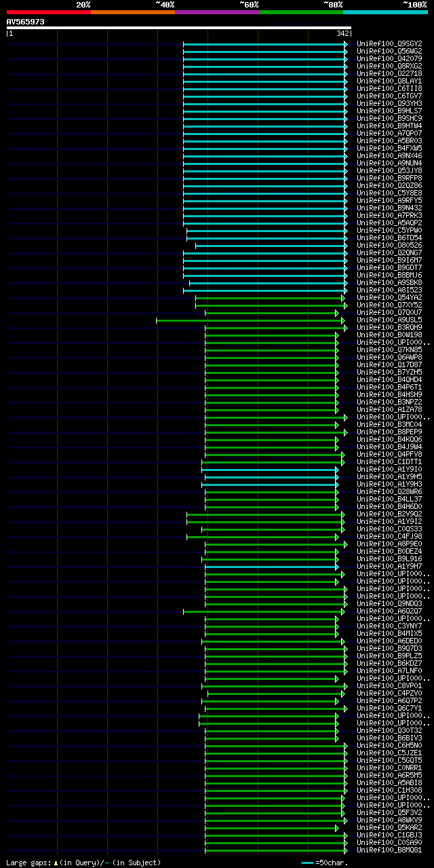
Task: Select the UniRef100_Q6C7Y1 label
Action: click(x=389, y=708)
